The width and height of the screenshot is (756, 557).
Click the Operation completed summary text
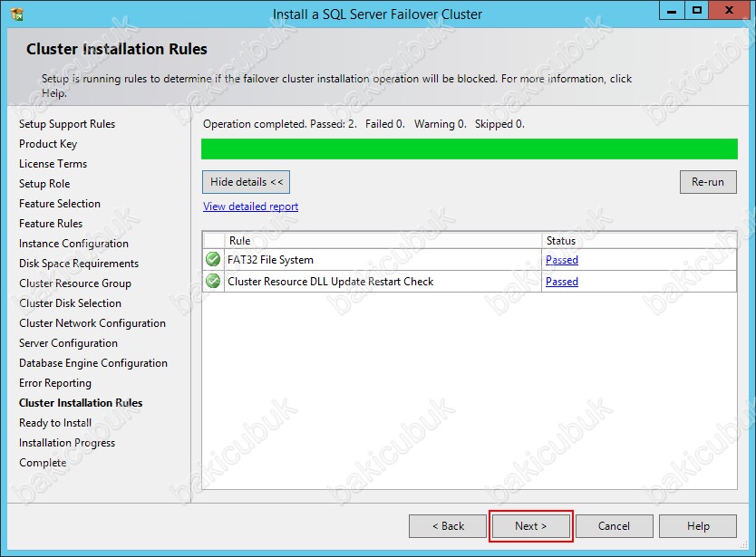click(x=363, y=124)
